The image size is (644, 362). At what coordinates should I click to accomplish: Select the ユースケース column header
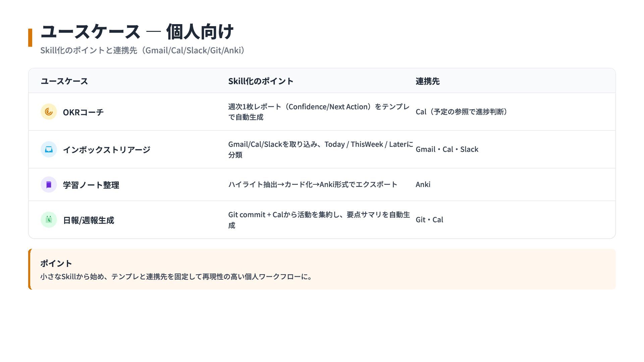[64, 81]
